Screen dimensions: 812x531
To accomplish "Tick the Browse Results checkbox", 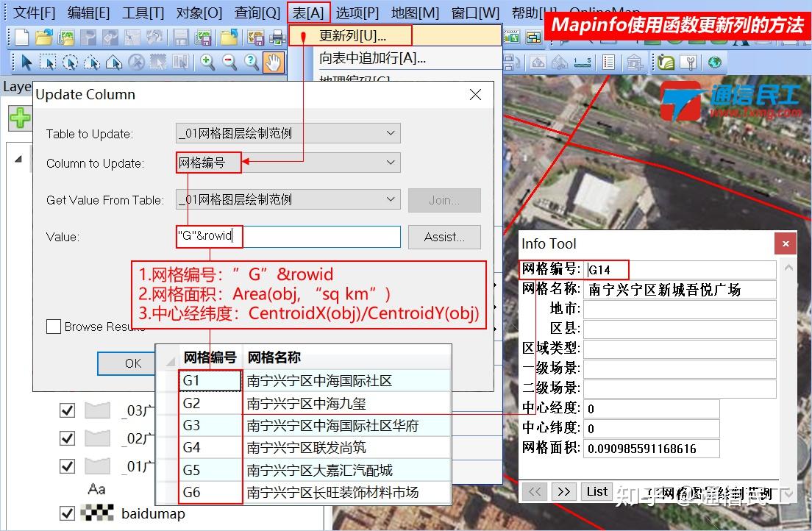I will pos(54,327).
